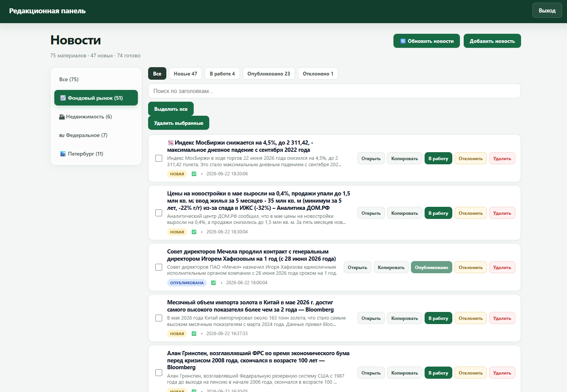
Task: Take Цены на новостройки news В работу
Action: tap(438, 213)
